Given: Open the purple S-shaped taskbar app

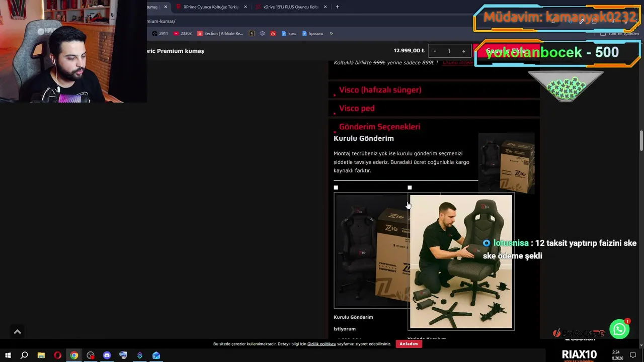Looking at the screenshot, I should [x=140, y=355].
